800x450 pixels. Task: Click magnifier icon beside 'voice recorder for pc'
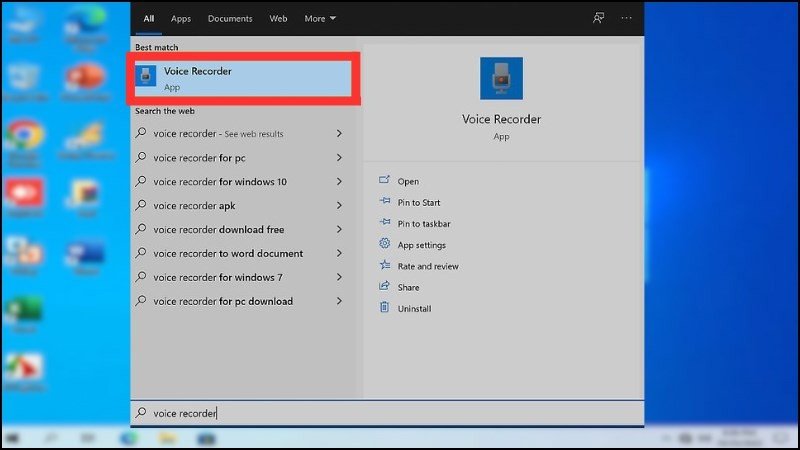click(141, 157)
